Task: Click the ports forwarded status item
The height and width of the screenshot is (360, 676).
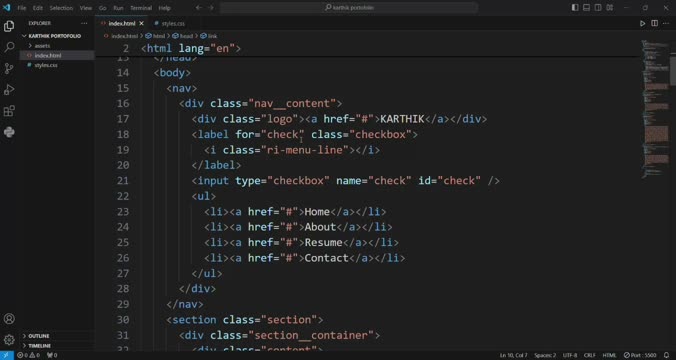Action: (52, 355)
